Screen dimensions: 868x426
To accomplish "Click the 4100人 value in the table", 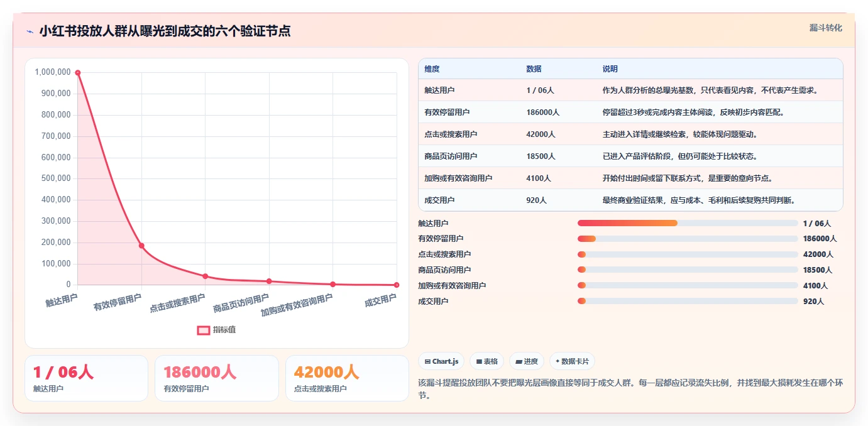I will click(x=539, y=178).
